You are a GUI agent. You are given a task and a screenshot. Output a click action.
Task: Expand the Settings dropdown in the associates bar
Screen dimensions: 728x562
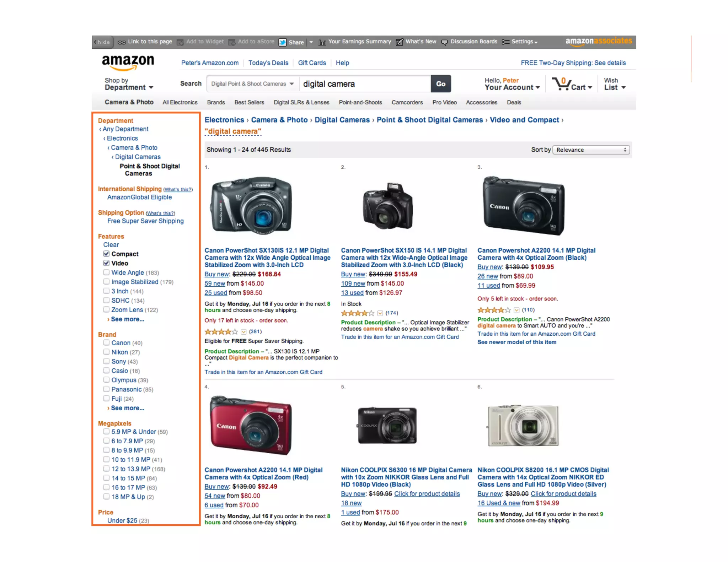pos(524,42)
